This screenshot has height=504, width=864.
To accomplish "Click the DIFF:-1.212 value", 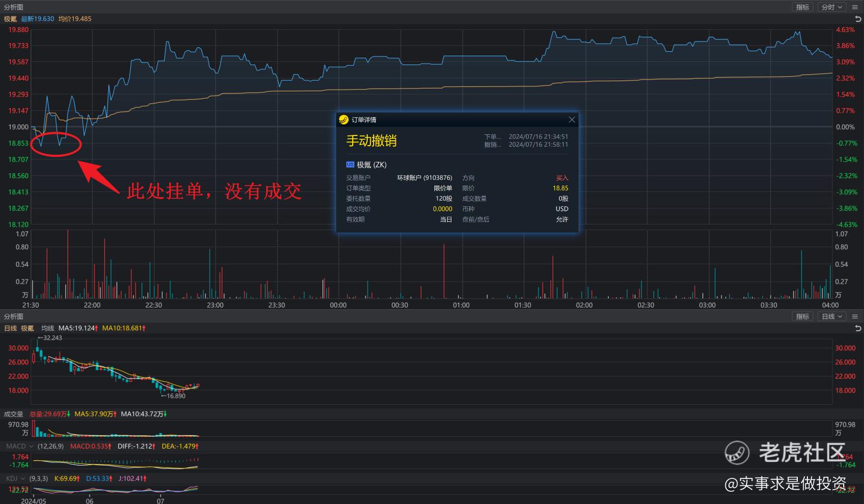I will coord(137,446).
